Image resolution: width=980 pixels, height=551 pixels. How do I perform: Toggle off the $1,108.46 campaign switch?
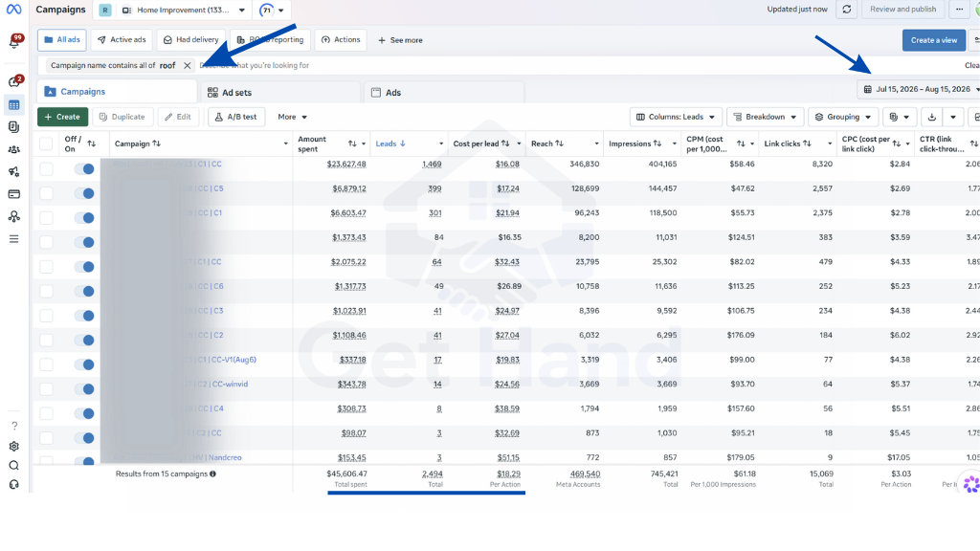click(84, 340)
